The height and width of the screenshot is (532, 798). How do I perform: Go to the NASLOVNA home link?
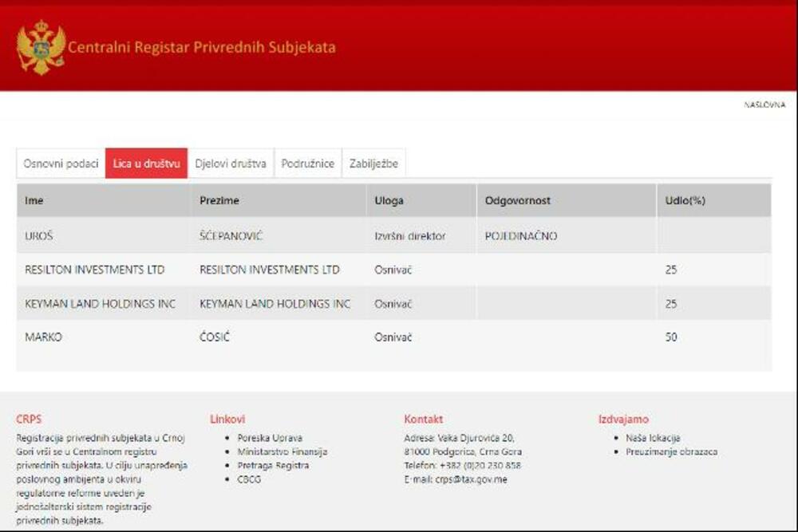point(764,104)
